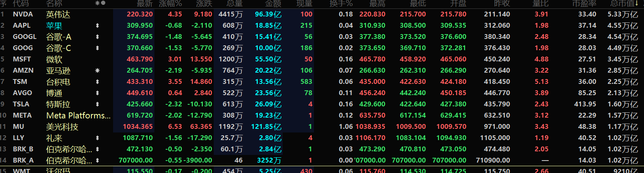Image resolution: width=644 pixels, height=173 pixels.
Task: Click the marker icon beside 台积电
Action: (97, 82)
